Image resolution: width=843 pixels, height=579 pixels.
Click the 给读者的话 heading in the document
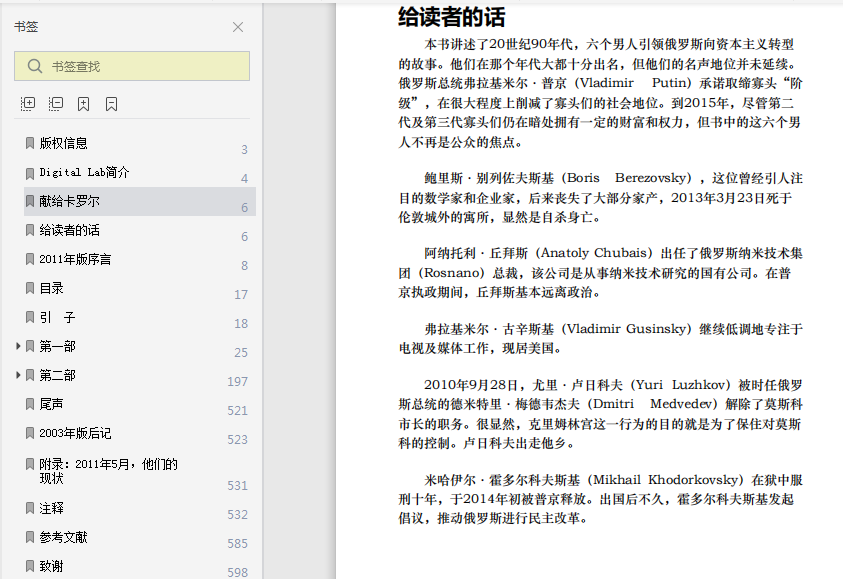click(x=452, y=17)
